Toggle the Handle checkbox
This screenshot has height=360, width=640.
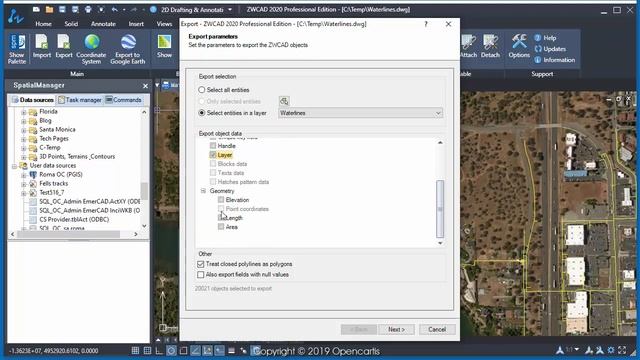(x=213, y=146)
